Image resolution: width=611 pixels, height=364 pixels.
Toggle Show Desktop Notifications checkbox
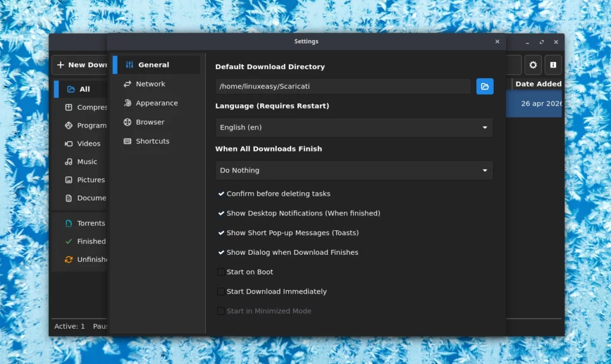[x=221, y=214]
